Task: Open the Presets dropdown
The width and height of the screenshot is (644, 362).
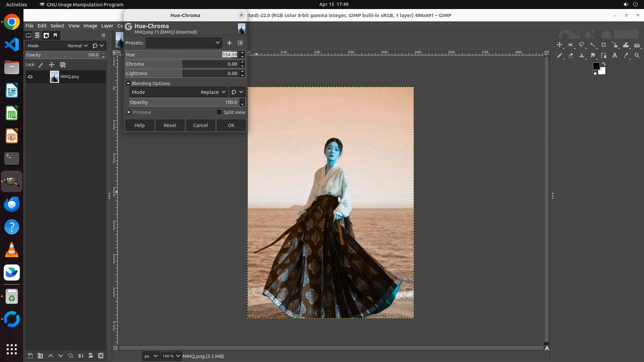Action: (184, 43)
